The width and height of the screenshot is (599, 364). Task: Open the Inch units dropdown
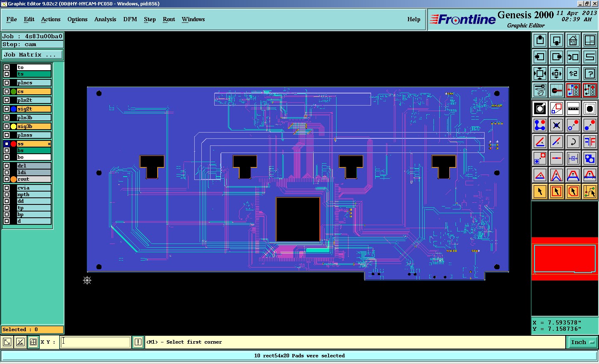tap(582, 342)
